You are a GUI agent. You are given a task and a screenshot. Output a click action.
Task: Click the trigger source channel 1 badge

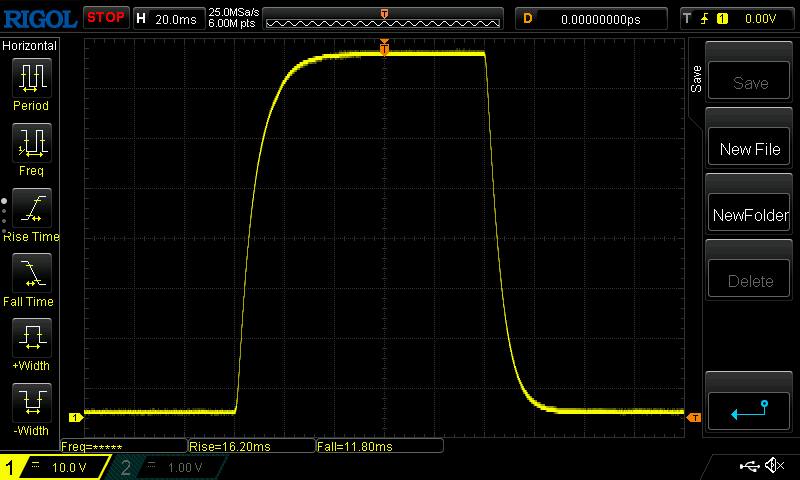coord(722,19)
